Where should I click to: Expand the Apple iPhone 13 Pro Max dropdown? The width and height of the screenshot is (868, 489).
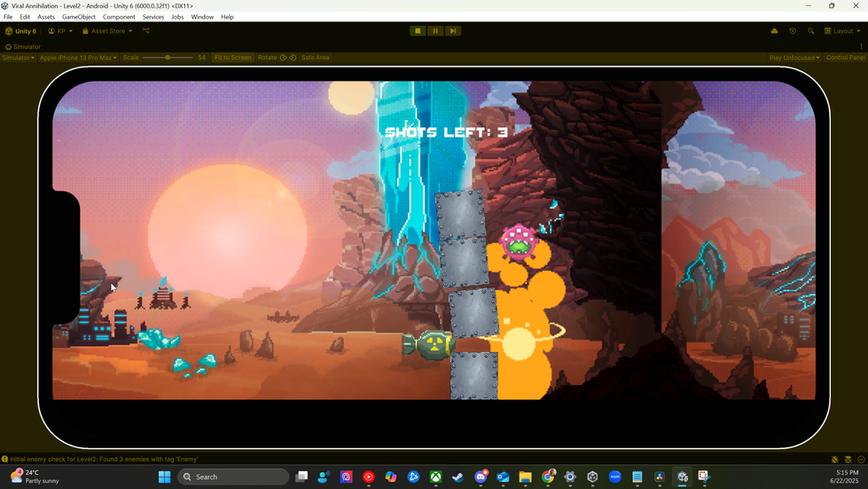coord(78,58)
